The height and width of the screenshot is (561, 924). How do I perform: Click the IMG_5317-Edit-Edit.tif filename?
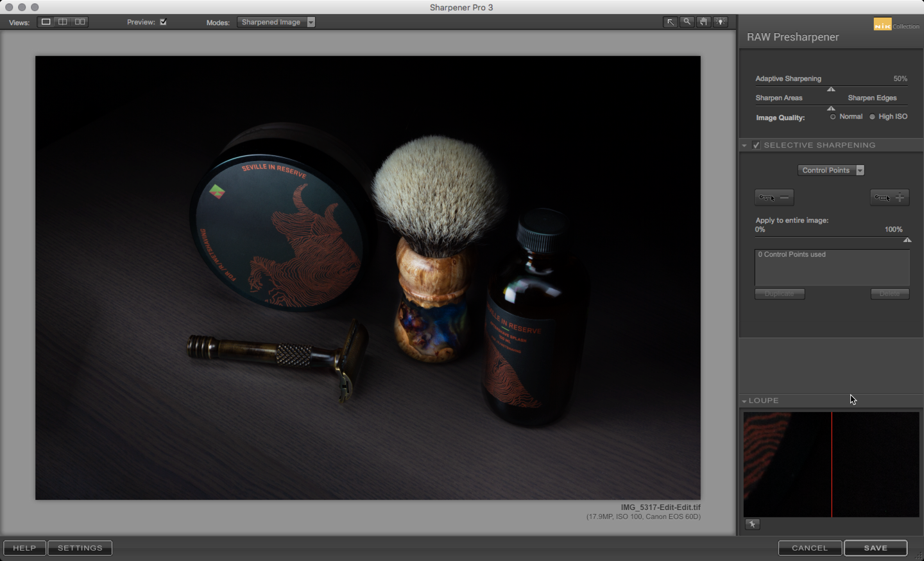pos(660,507)
